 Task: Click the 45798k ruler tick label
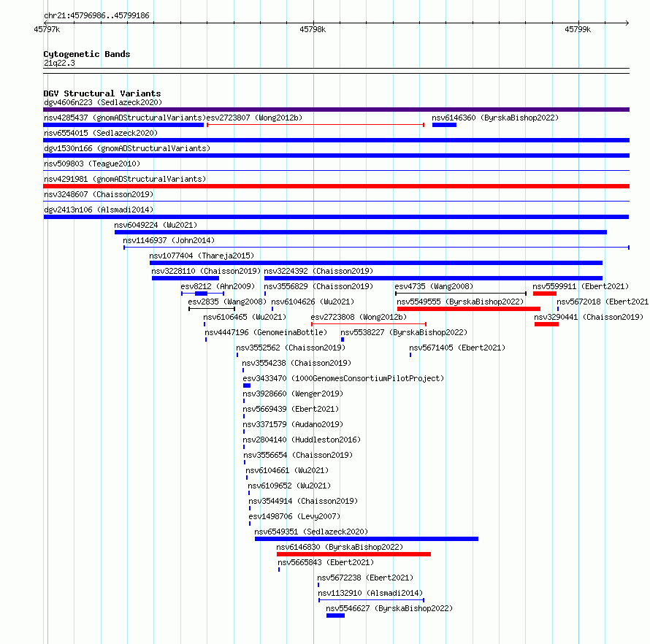(x=313, y=29)
